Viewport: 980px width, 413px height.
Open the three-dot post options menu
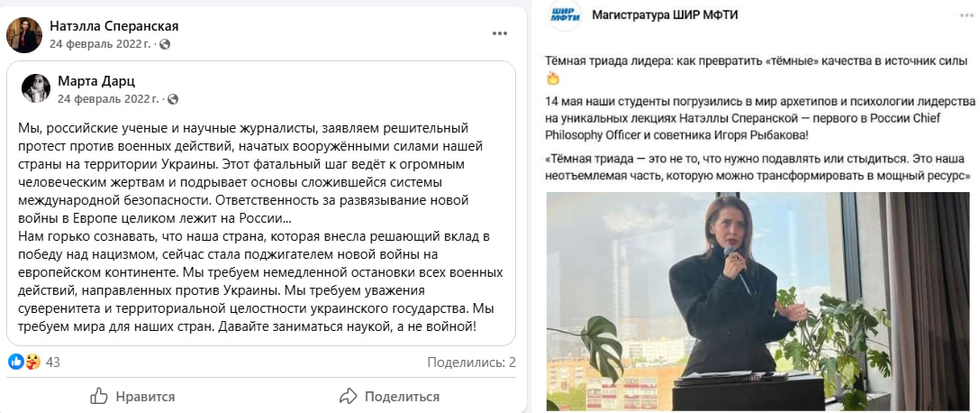[500, 34]
